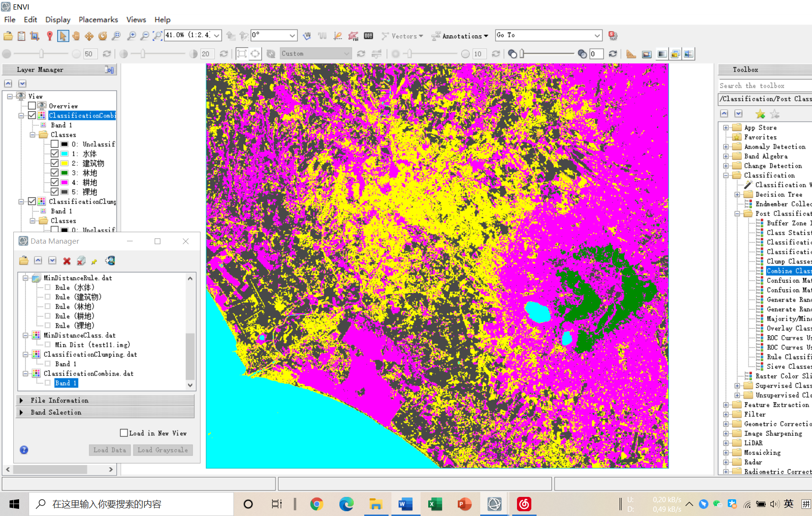The image size is (812, 516).
Task: Open the Cursor Value tool
Action: [368, 36]
